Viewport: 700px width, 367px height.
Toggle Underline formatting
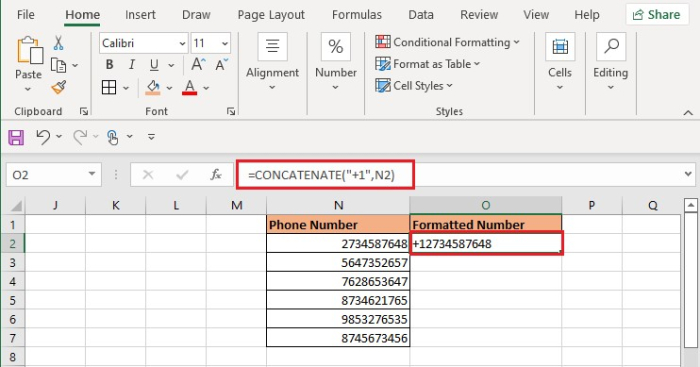(x=154, y=65)
